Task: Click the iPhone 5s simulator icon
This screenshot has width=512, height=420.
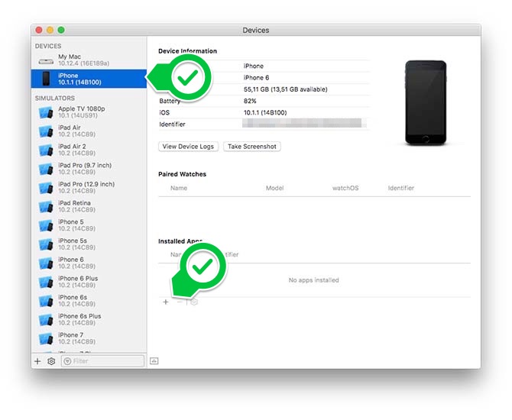Action: pyautogui.click(x=46, y=245)
